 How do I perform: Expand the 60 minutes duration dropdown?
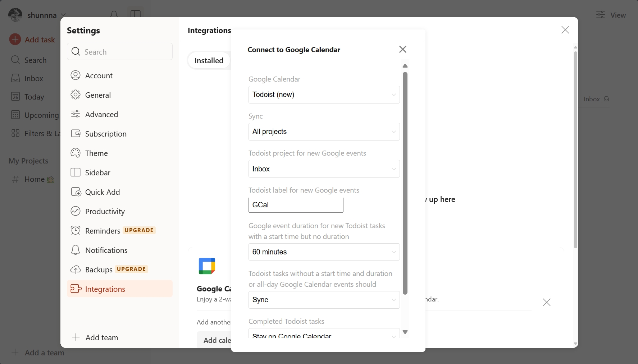tap(324, 252)
